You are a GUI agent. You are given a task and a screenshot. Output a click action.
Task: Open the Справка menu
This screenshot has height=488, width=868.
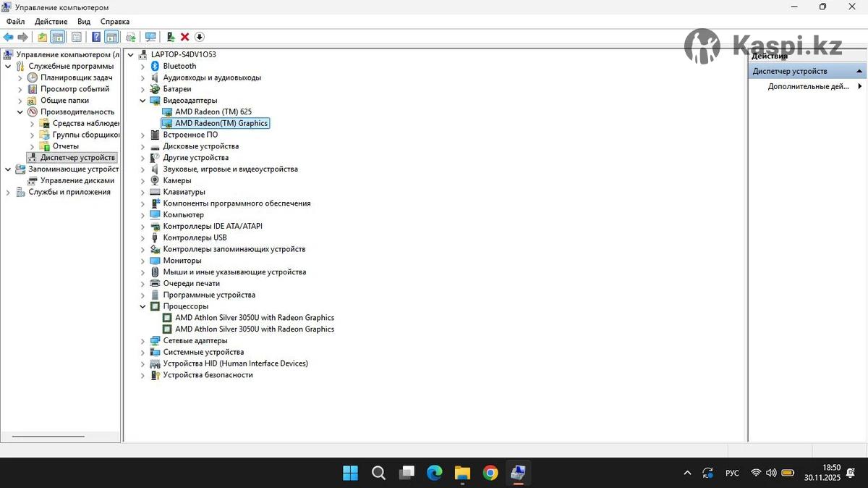pyautogui.click(x=115, y=22)
